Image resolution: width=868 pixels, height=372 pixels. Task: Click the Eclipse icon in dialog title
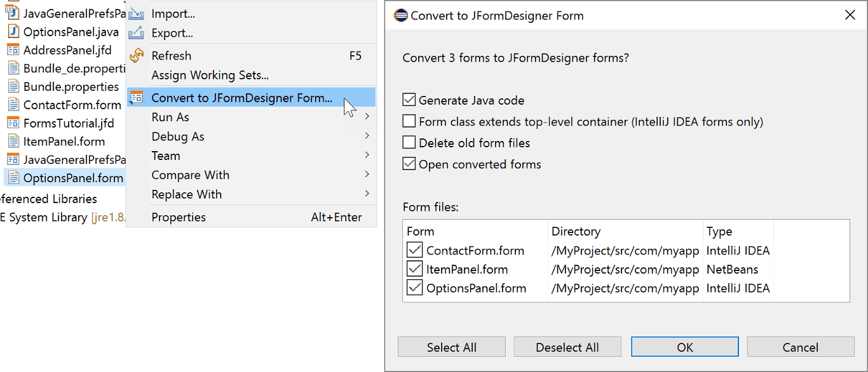[401, 15]
